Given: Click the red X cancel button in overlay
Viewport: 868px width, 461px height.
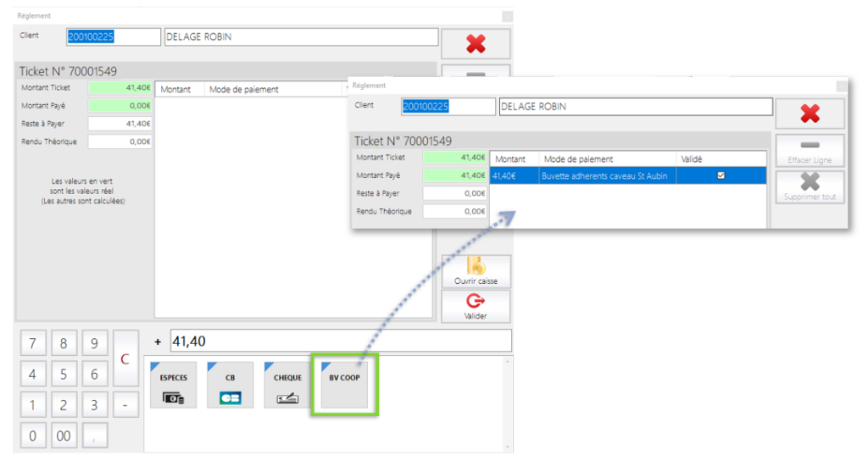Looking at the screenshot, I should pyautogui.click(x=810, y=114).
